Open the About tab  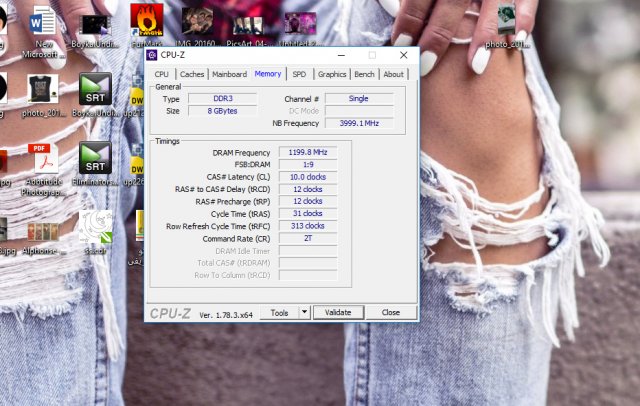coord(393,74)
